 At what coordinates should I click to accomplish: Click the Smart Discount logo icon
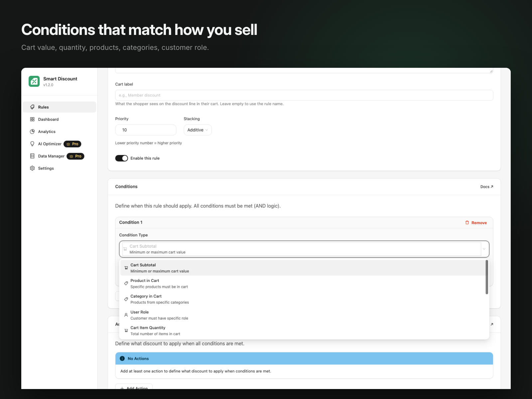(34, 81)
